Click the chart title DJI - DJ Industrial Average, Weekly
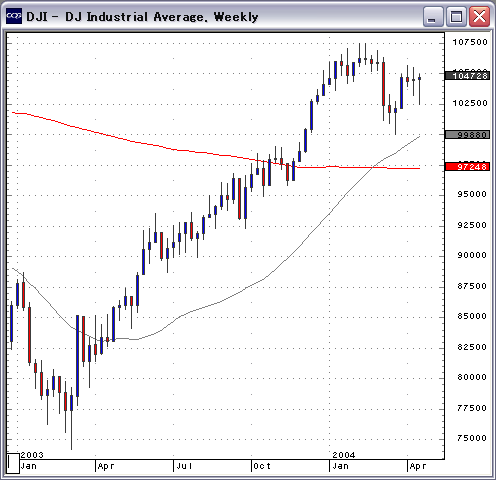This screenshot has height=480, width=496. pyautogui.click(x=142, y=17)
